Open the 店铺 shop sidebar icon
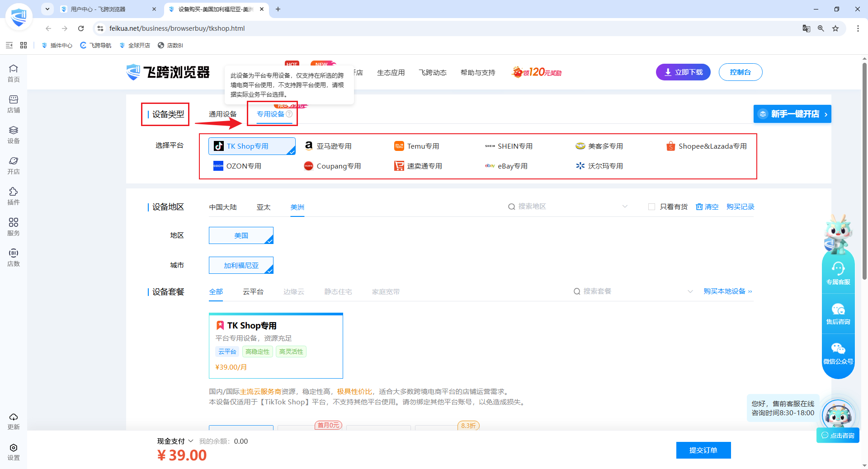Viewport: 868px width, 469px height. (x=14, y=104)
